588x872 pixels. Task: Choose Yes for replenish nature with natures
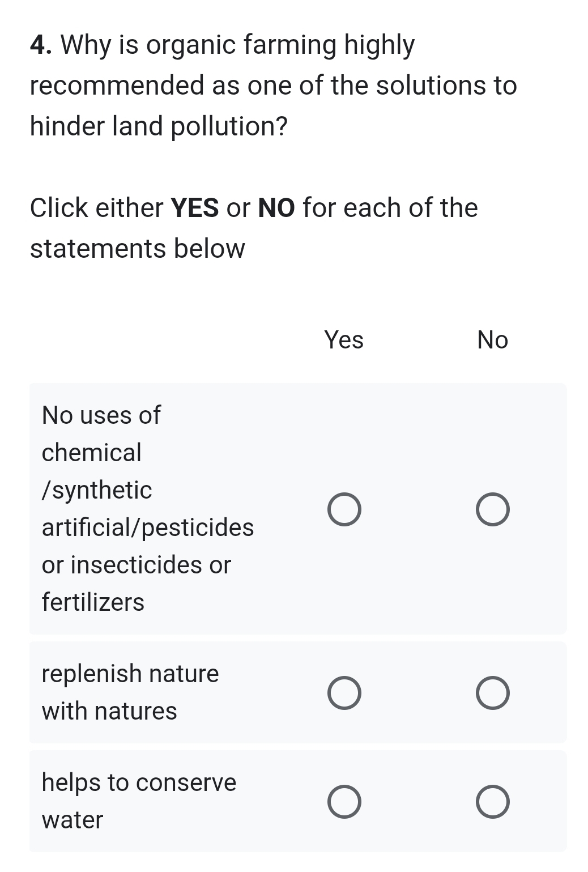(x=344, y=692)
